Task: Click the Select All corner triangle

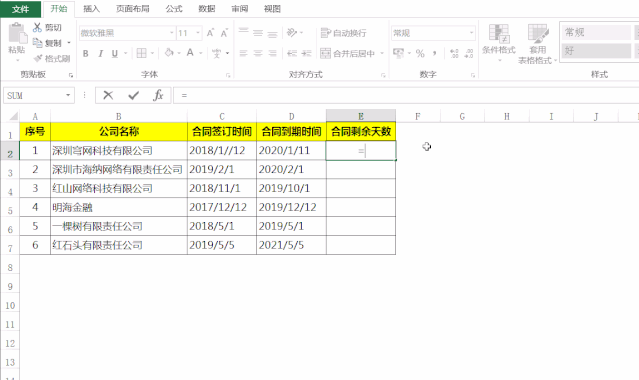Action: (13, 117)
